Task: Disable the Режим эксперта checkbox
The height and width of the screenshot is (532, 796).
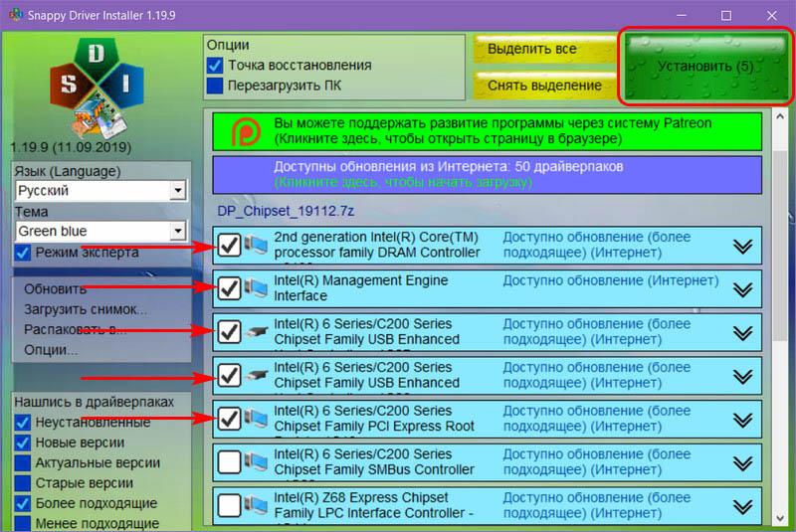Action: click(x=23, y=252)
